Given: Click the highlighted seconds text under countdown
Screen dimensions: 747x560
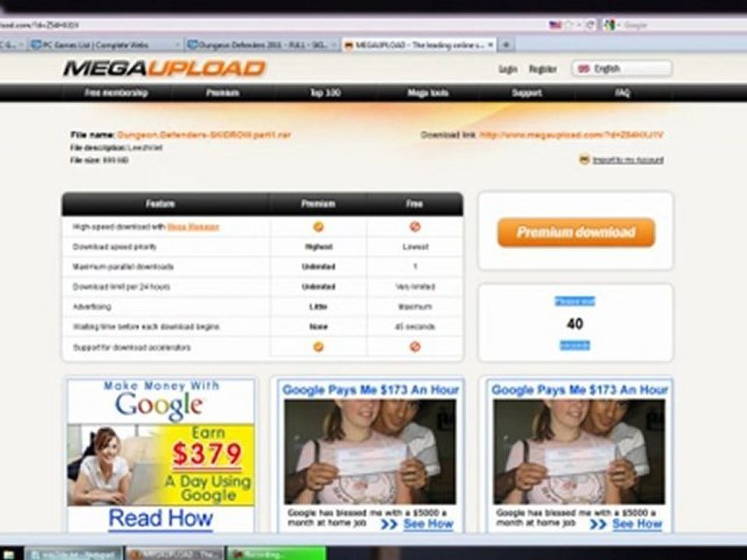Looking at the screenshot, I should point(575,345).
